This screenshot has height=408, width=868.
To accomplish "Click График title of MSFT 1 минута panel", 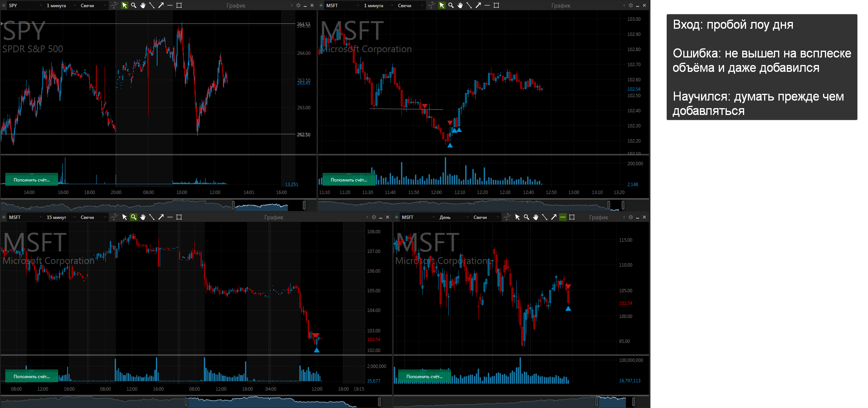I will tap(561, 6).
